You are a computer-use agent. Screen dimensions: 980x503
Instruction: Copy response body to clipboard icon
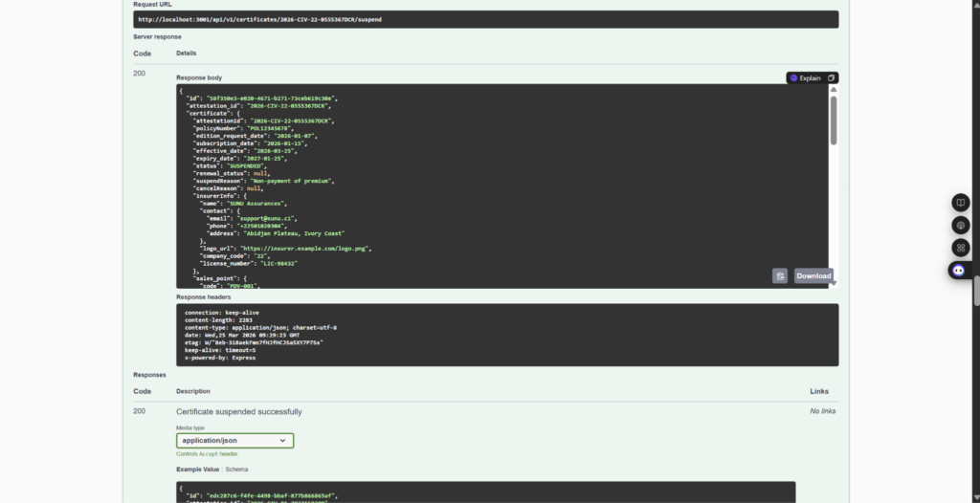coord(780,276)
